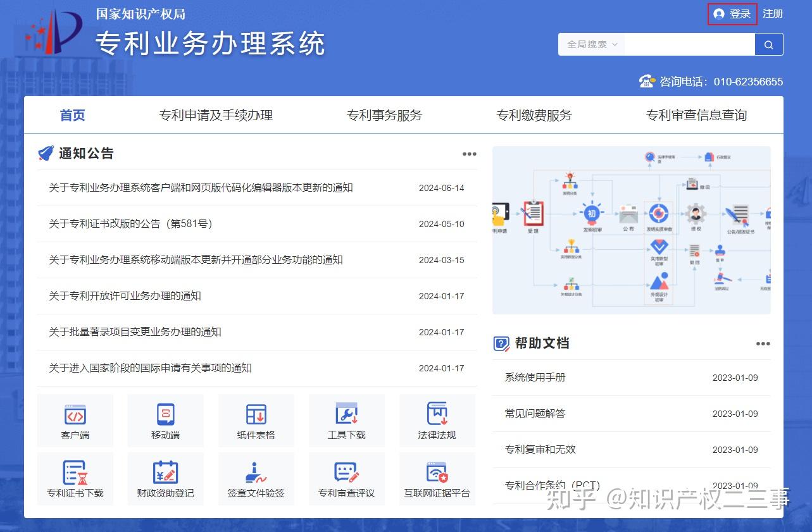Click the date 2024-06-14
Screen dimensions: 812x532
441,188
